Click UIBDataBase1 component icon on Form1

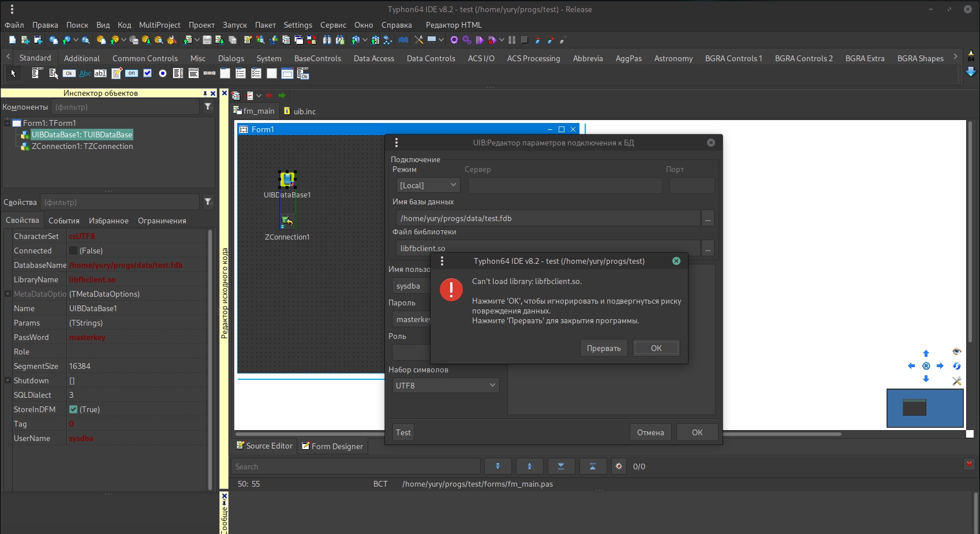(x=287, y=180)
